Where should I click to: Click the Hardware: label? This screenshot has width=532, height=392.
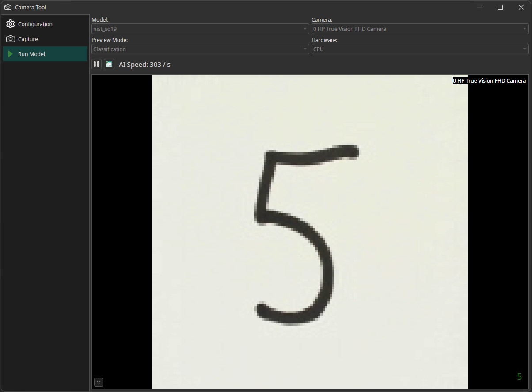click(x=324, y=40)
